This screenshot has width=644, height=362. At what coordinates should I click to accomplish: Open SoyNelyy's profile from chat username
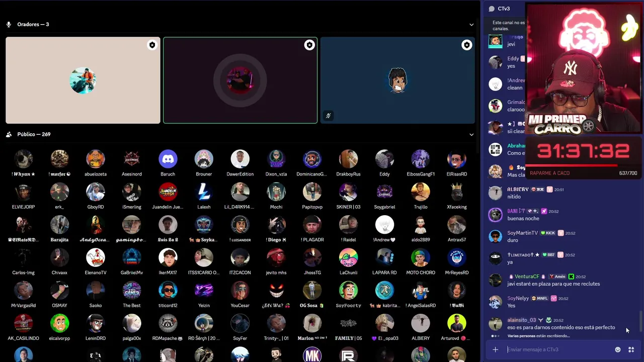pos(518,298)
